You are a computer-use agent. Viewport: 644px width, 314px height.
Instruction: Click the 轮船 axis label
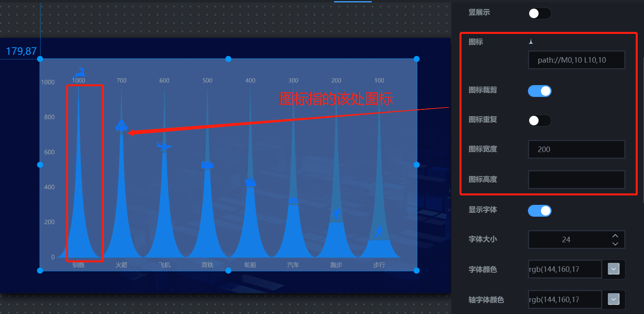pyautogui.click(x=250, y=265)
